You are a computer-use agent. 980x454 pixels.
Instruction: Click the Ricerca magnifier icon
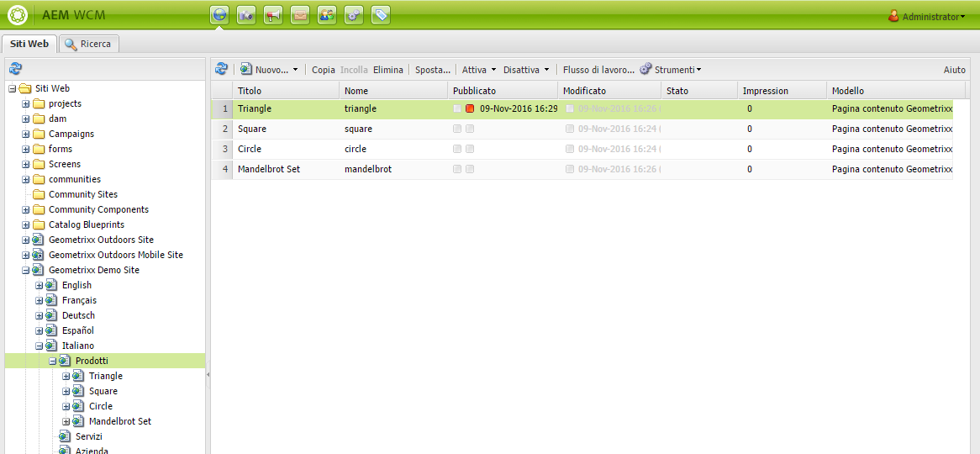click(71, 45)
